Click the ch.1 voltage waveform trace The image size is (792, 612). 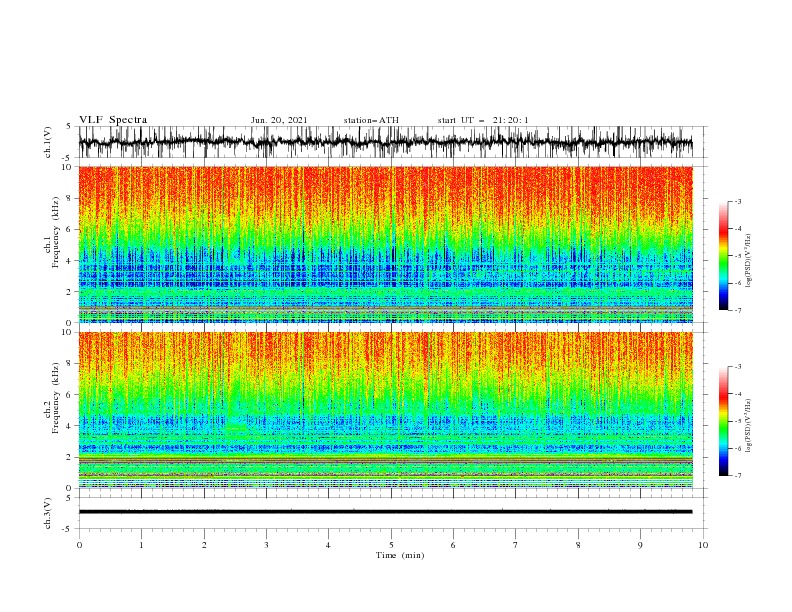[x=385, y=143]
